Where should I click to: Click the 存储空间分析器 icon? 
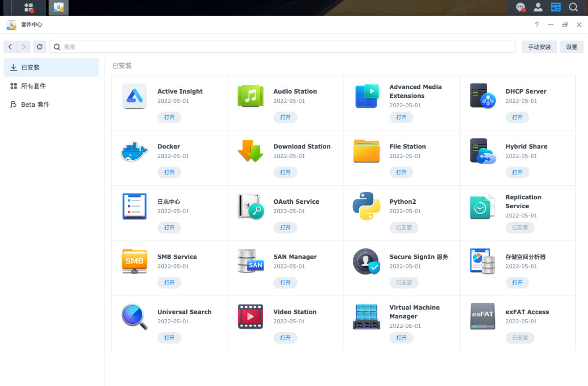pyautogui.click(x=483, y=261)
